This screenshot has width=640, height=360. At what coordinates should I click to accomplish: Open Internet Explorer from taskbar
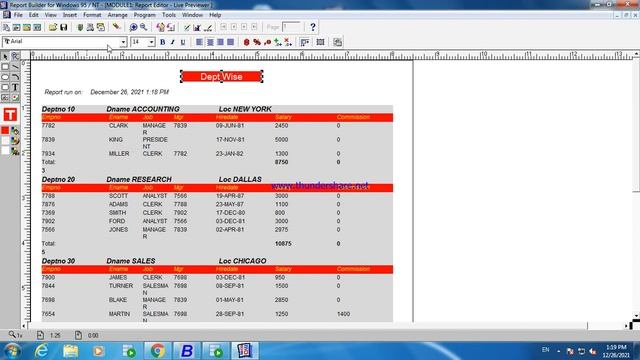[41, 351]
